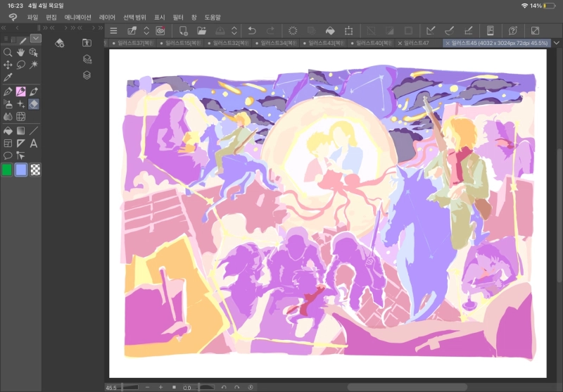Click the Undo arrow in command bar
Viewport: 563px width, 392px height.
(x=253, y=30)
